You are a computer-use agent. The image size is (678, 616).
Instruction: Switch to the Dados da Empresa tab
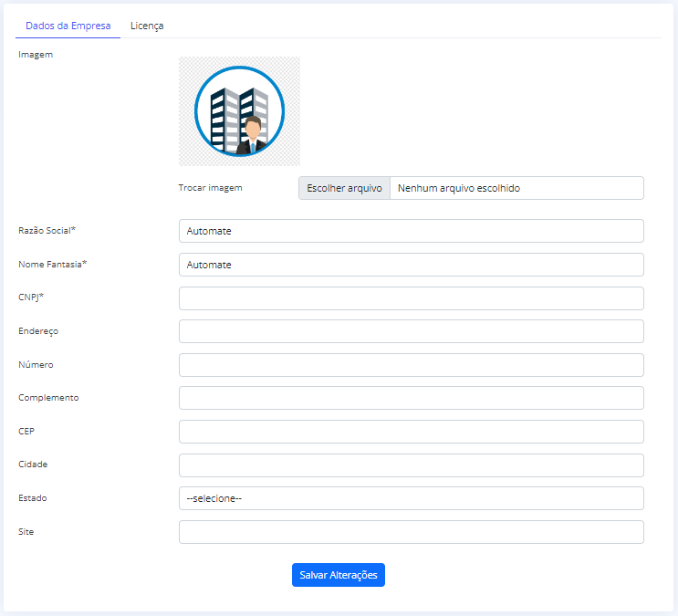68,26
